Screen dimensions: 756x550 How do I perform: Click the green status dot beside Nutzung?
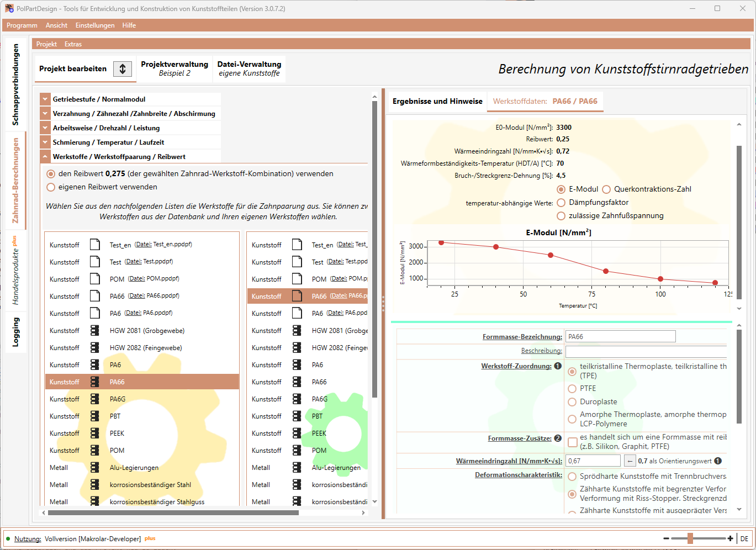pos(8,538)
